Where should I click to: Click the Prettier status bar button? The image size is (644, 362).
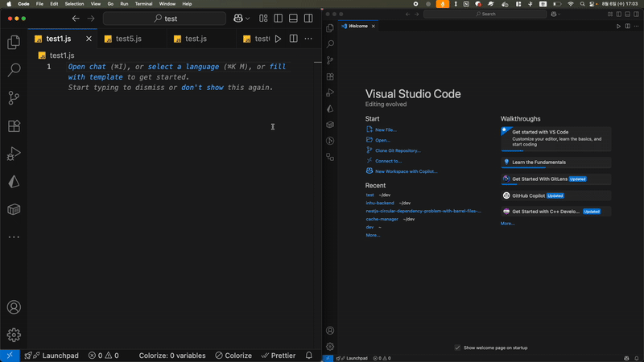pos(279,356)
